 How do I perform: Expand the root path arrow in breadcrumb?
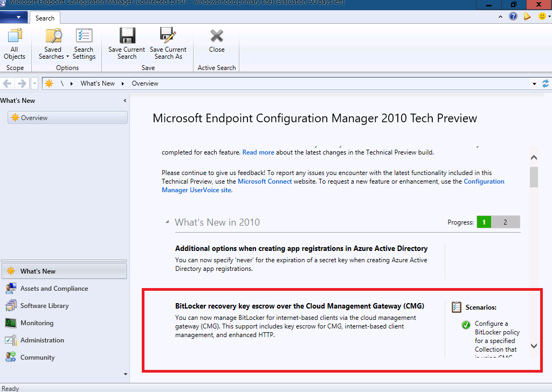coord(72,83)
